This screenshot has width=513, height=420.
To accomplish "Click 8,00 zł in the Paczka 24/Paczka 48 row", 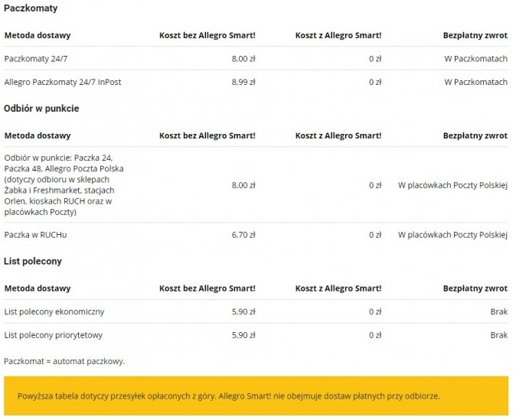I will (243, 185).
